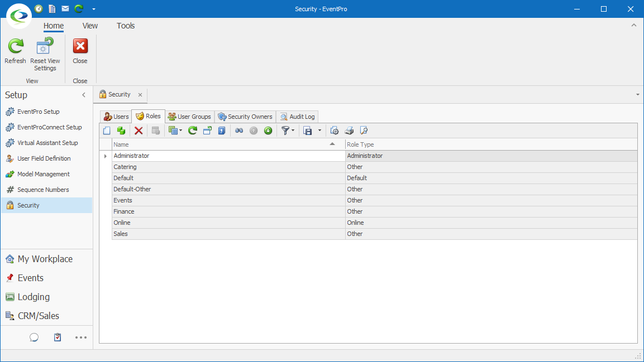The height and width of the screenshot is (362, 644).
Task: Show more navigation modules via ellipsis
Action: coord(81,337)
